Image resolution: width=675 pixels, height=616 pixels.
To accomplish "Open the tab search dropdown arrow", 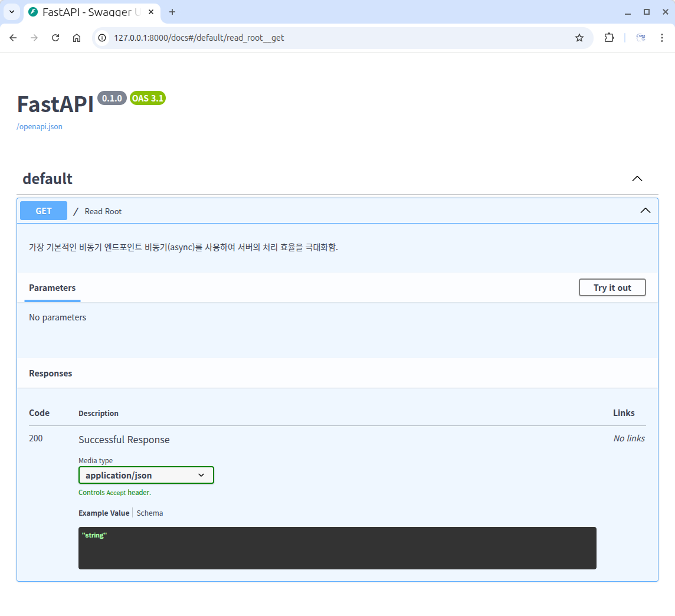I will tap(12, 12).
